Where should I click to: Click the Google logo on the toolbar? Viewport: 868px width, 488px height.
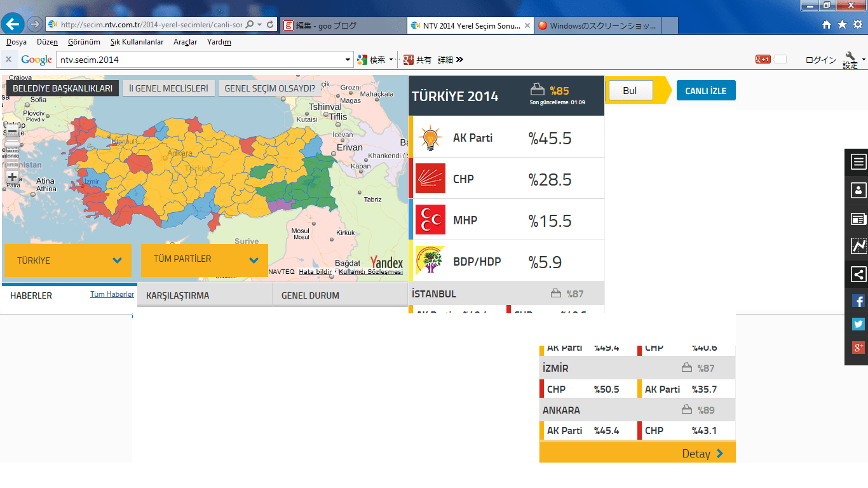(x=36, y=60)
